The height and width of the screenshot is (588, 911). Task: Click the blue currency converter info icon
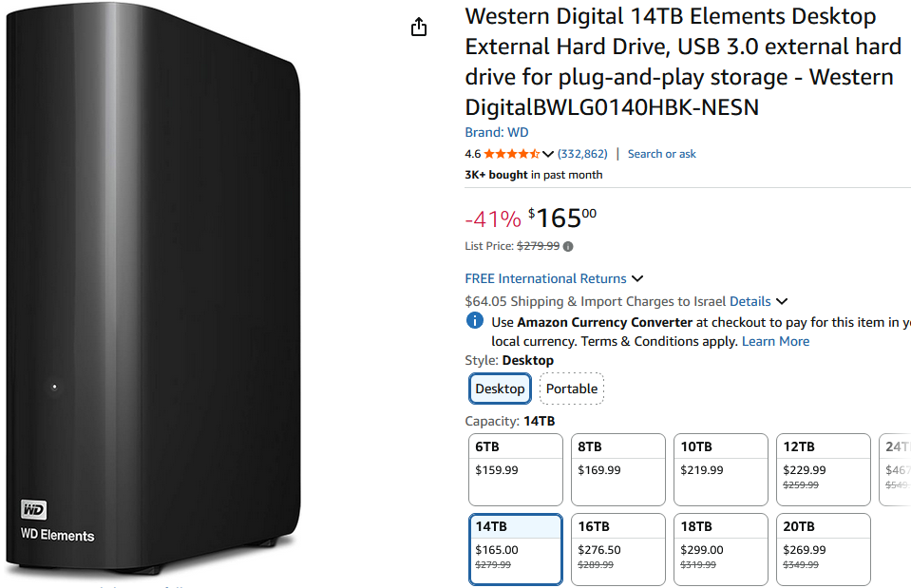[x=475, y=321]
